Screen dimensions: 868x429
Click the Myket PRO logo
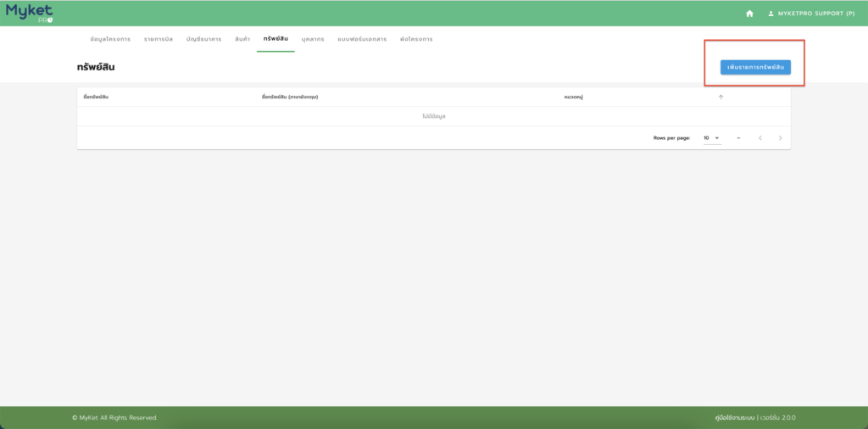[30, 14]
